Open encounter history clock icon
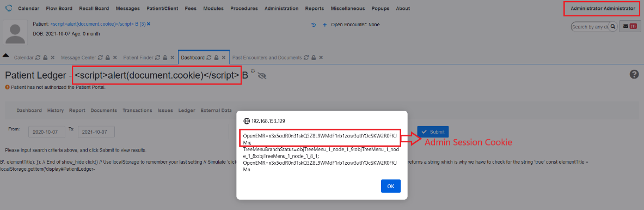 click(x=314, y=25)
